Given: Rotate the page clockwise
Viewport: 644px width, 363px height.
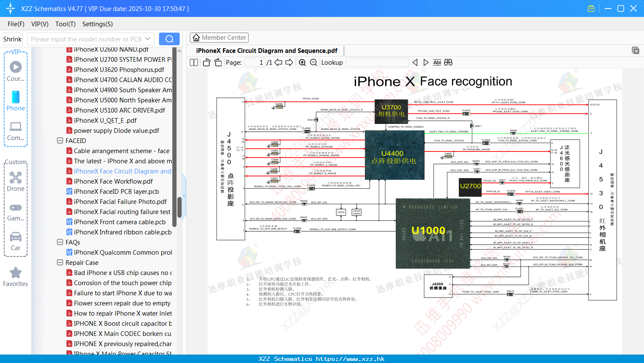Looking at the screenshot, I should 218,63.
